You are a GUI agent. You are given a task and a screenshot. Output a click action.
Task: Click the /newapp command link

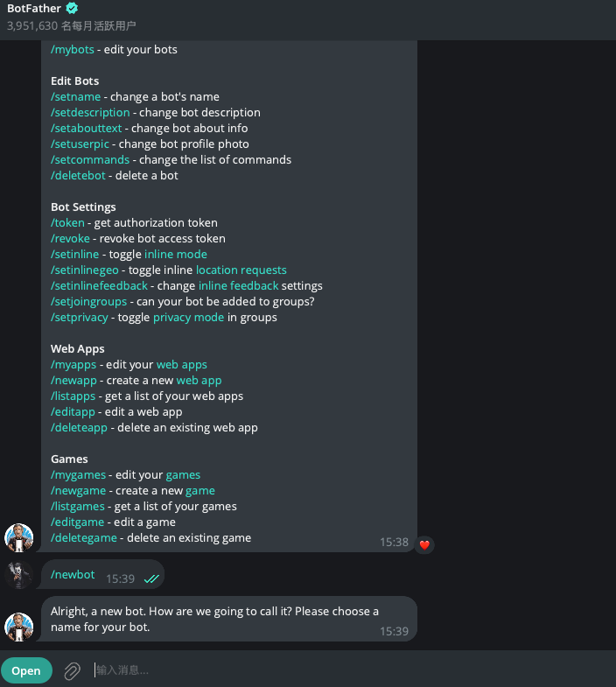73,381
